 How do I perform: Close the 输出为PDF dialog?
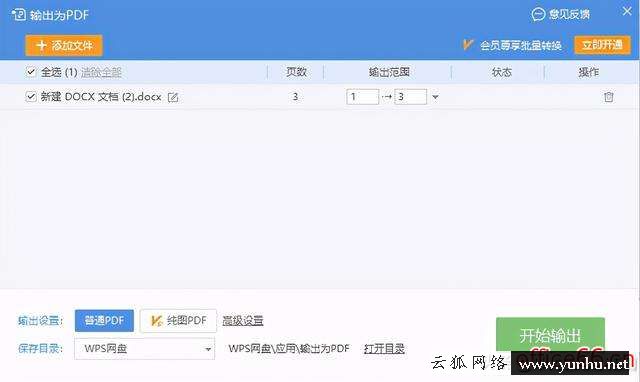tap(627, 11)
